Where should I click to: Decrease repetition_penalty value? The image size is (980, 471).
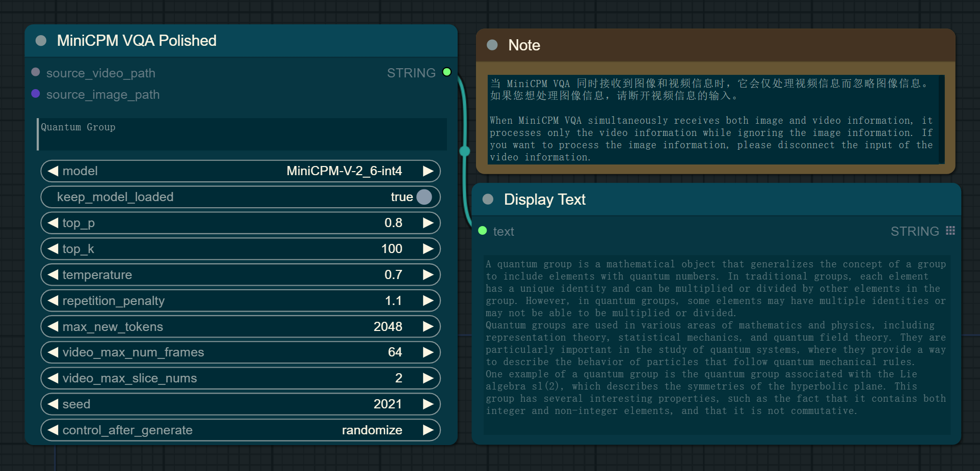52,301
